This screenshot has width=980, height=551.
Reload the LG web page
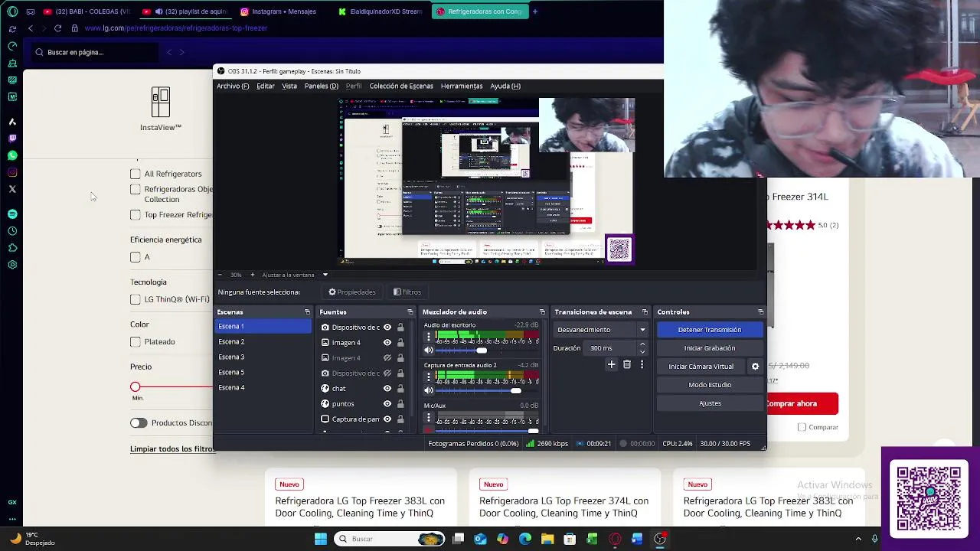pyautogui.click(x=57, y=28)
